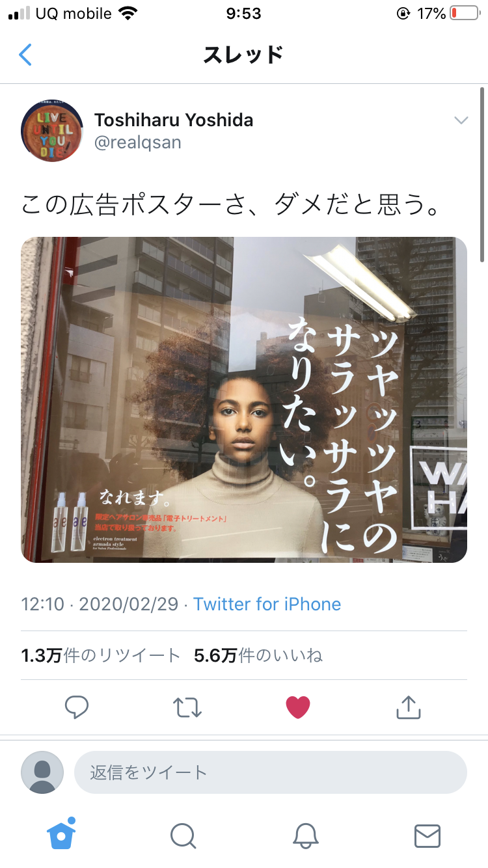Viewport: 488px width, 868px height.
Task: Open the Twitter for iPhone source link
Action: 267,604
